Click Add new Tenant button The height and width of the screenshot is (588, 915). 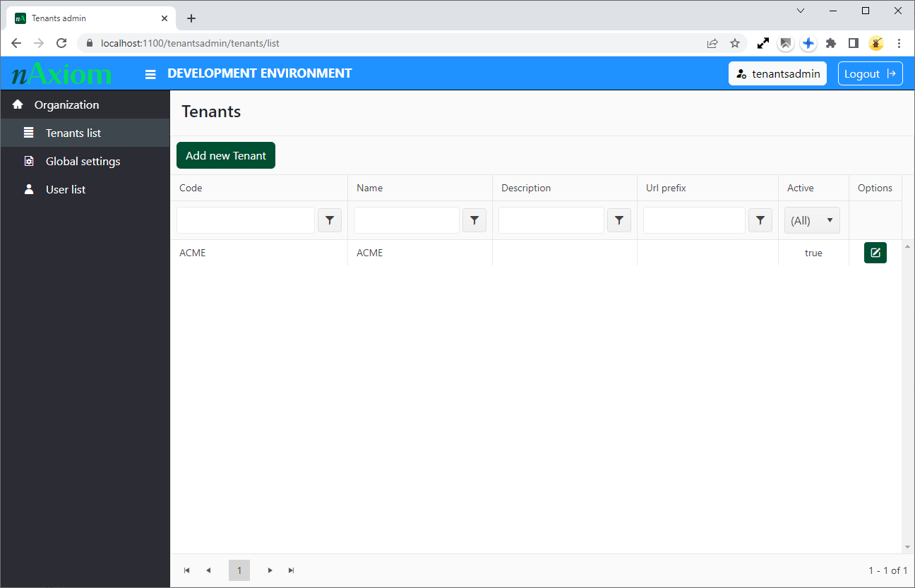[x=226, y=155]
